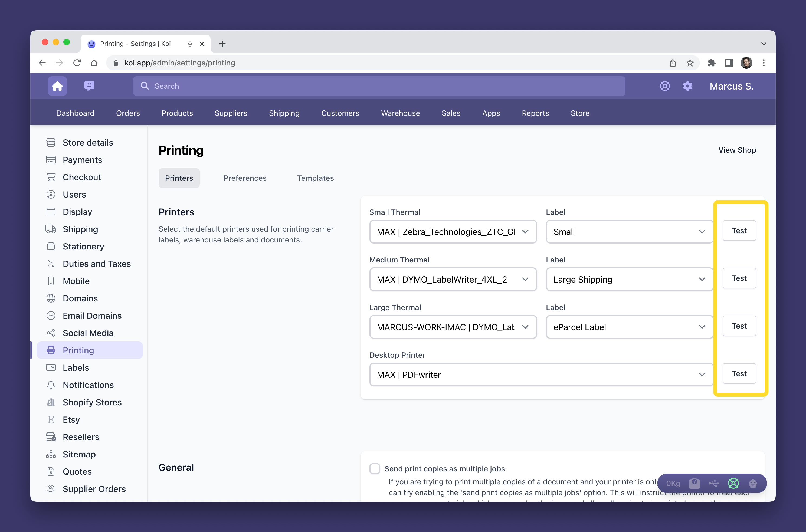Switch to the Preferences tab
Screen dimensions: 806x532
pos(245,178)
